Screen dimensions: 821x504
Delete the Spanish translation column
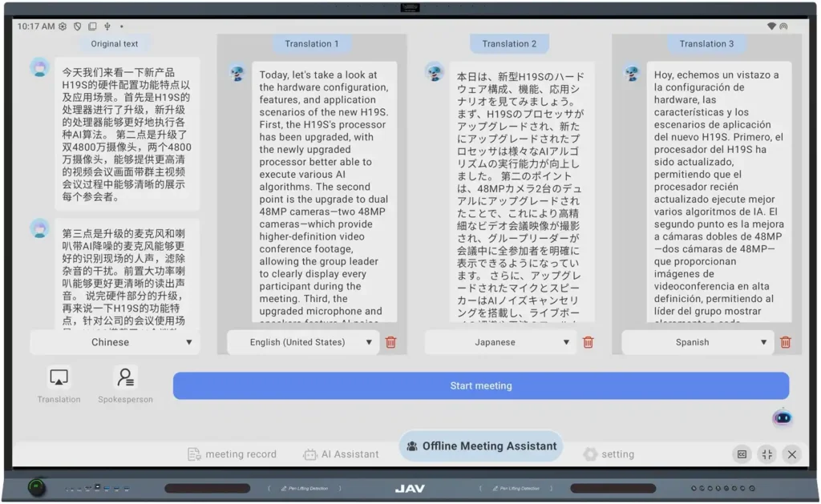[786, 342]
